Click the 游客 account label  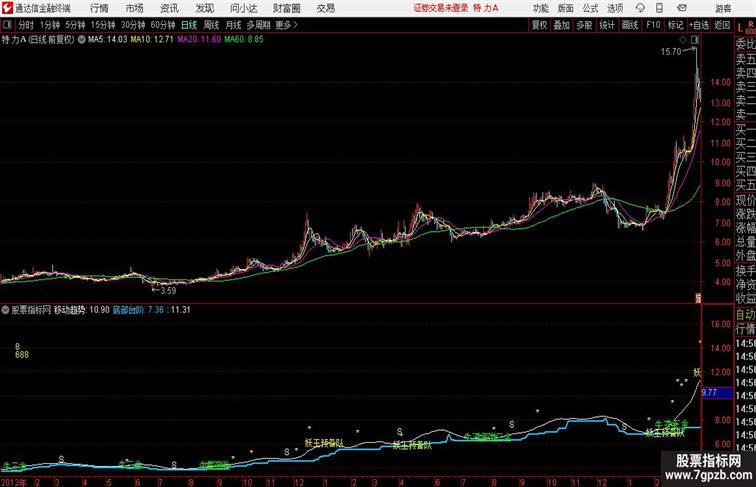coord(723,8)
